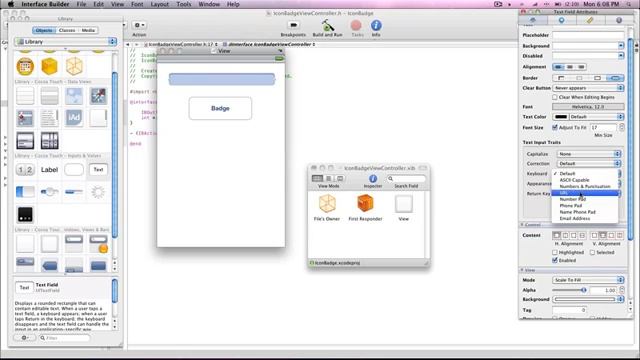
Task: Select the Segmented Control '1 2' object
Action: (25, 170)
